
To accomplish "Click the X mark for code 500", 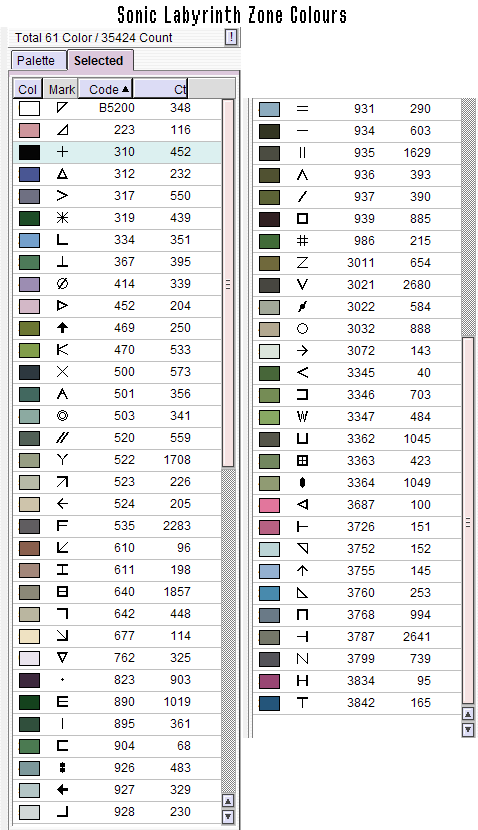I will 62,372.
